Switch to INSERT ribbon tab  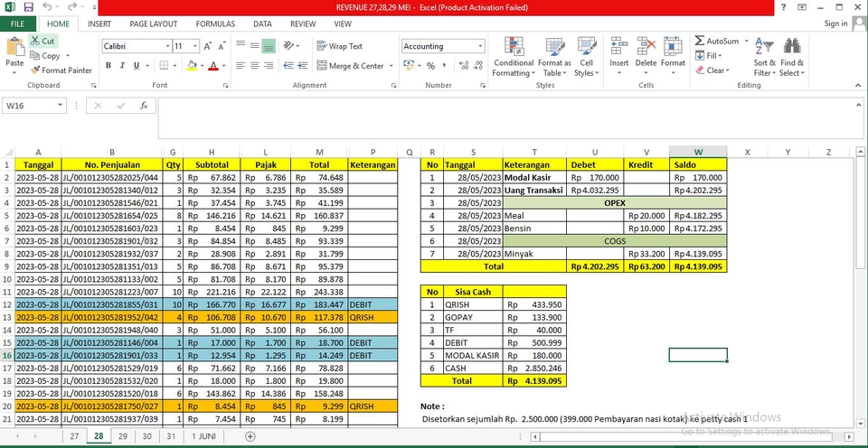click(x=99, y=23)
